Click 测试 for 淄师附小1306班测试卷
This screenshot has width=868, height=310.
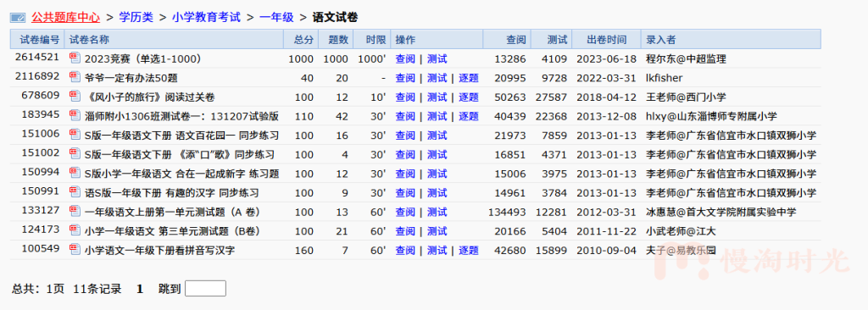coord(437,116)
